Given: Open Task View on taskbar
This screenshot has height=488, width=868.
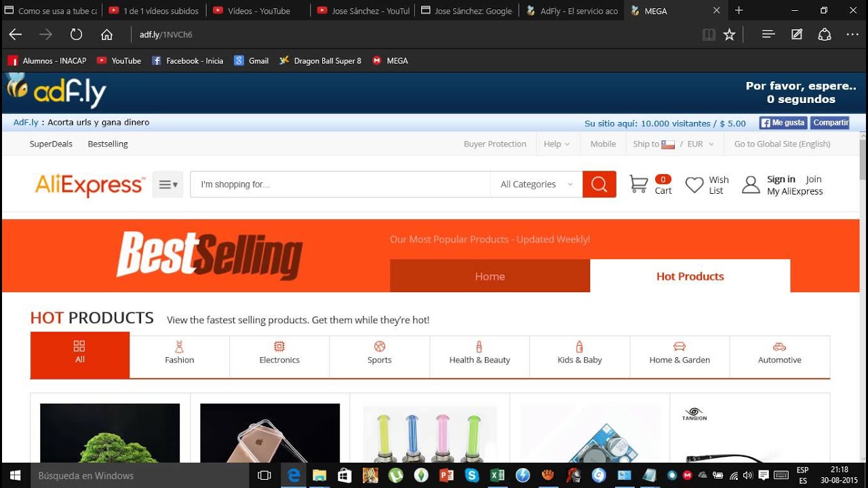Looking at the screenshot, I should pos(264,476).
